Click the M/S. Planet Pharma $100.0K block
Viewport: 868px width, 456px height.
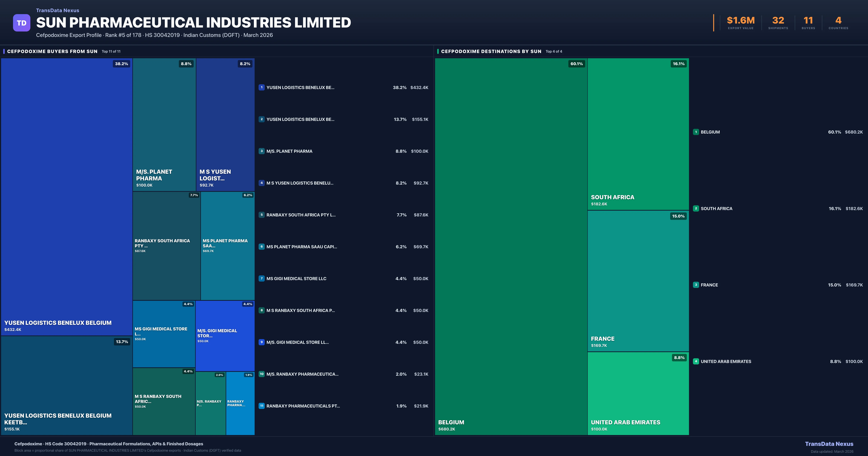click(x=164, y=125)
